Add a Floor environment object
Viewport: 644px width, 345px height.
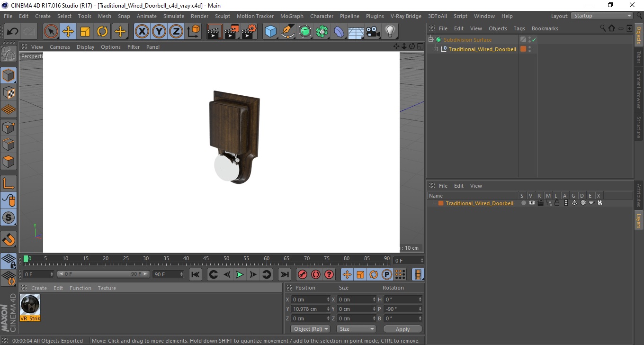click(356, 32)
